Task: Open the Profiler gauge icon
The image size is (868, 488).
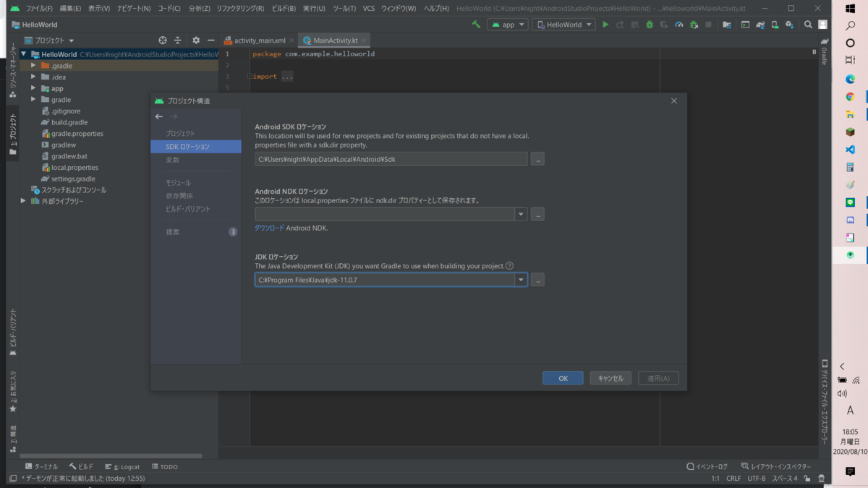Action: 679,25
